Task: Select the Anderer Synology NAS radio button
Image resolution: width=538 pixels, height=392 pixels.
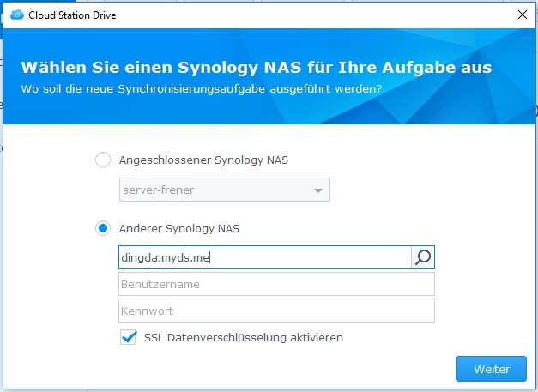Action: coord(103,228)
